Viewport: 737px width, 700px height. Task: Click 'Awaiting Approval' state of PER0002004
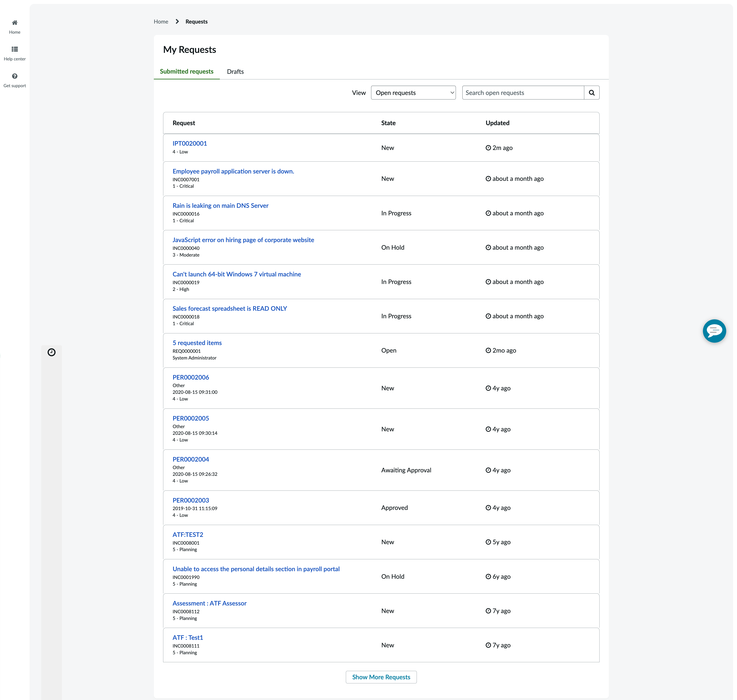pyautogui.click(x=406, y=470)
